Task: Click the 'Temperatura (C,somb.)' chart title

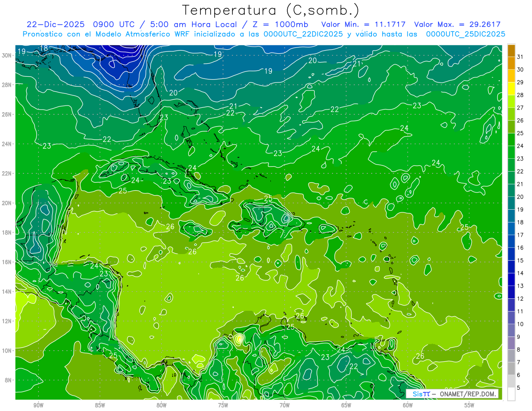Action: click(271, 10)
